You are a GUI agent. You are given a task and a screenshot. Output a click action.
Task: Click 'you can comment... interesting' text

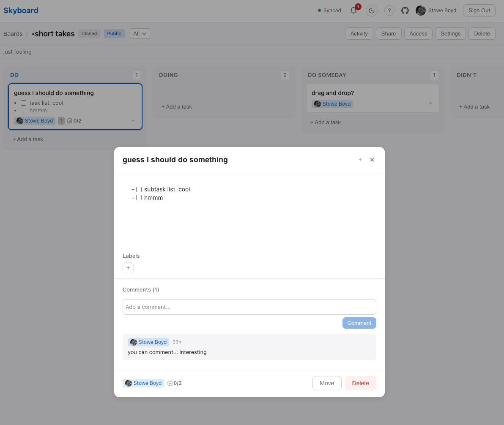click(x=167, y=352)
